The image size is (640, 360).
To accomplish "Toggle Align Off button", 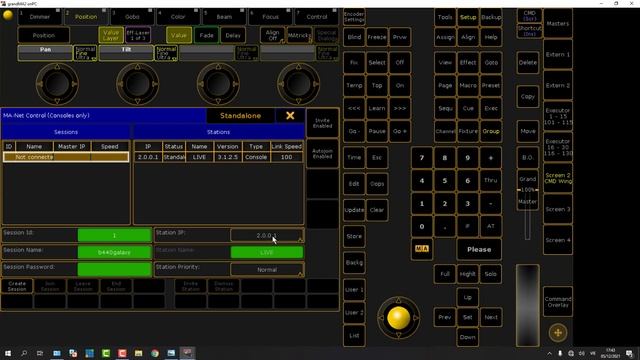I will [272, 35].
